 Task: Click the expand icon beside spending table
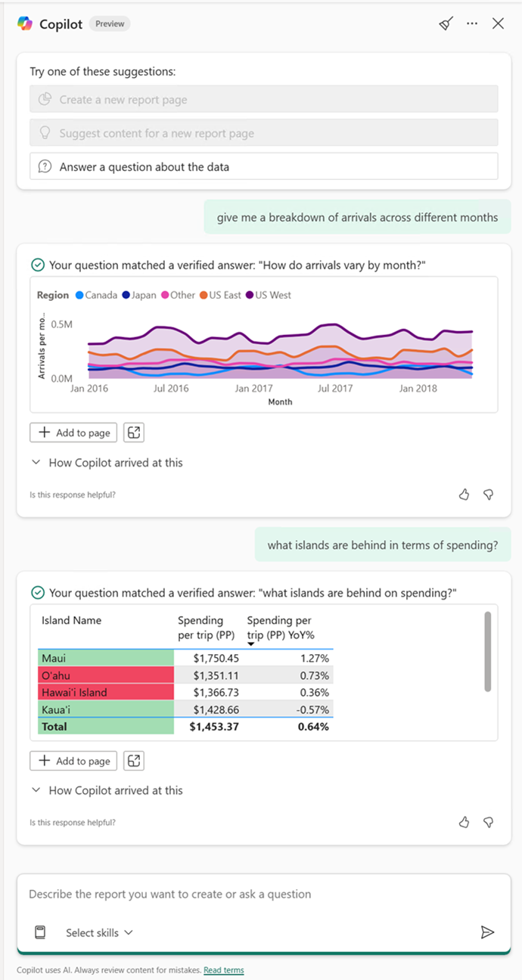[x=134, y=761]
